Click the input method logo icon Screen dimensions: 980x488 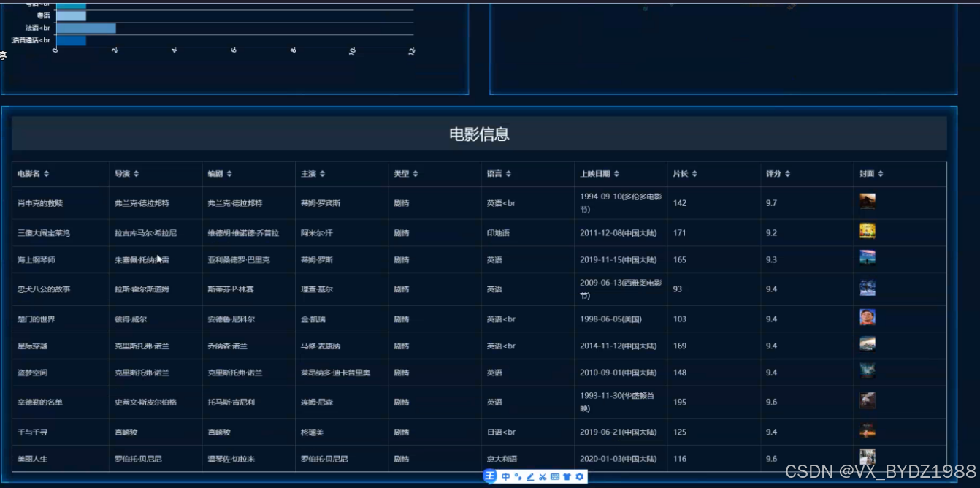point(490,476)
